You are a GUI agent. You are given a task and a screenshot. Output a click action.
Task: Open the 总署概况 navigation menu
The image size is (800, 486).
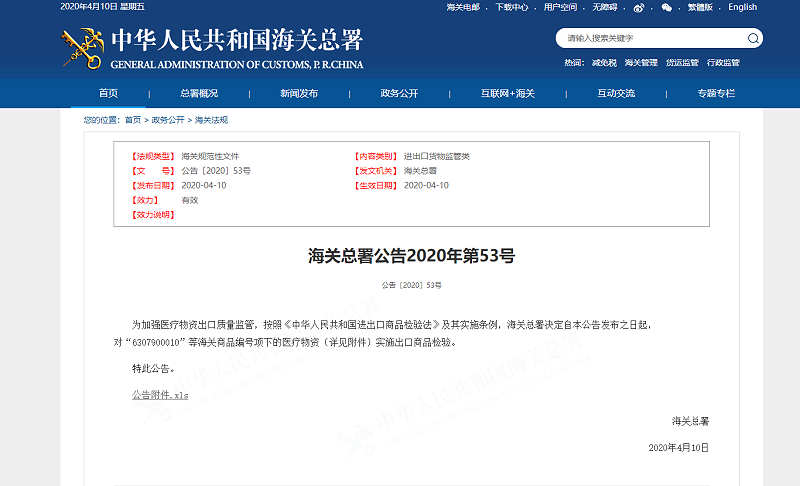click(199, 93)
